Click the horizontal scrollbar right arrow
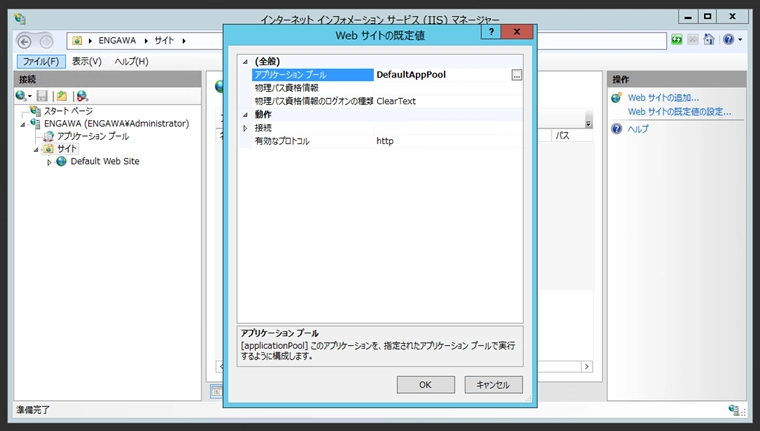760x431 pixels. [586, 367]
